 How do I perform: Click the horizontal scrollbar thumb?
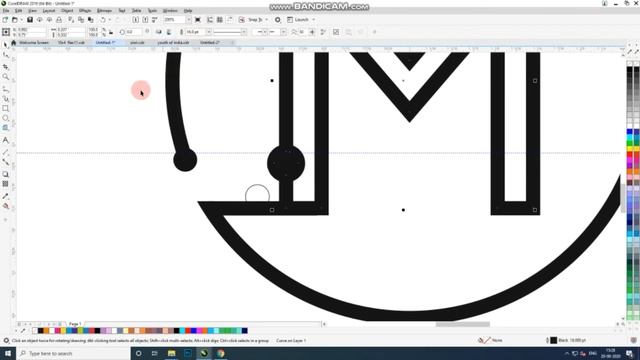(462, 324)
